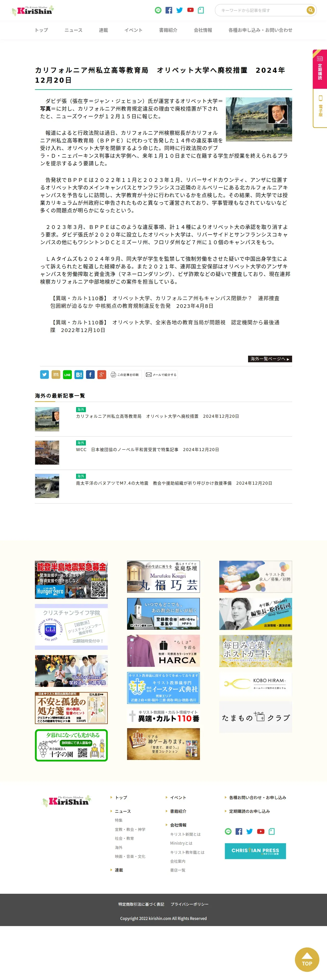Image resolution: width=327 pixels, height=980 pixels.
Task: Open the クリスチャンライフ学院 banner
Action: pos(71,627)
